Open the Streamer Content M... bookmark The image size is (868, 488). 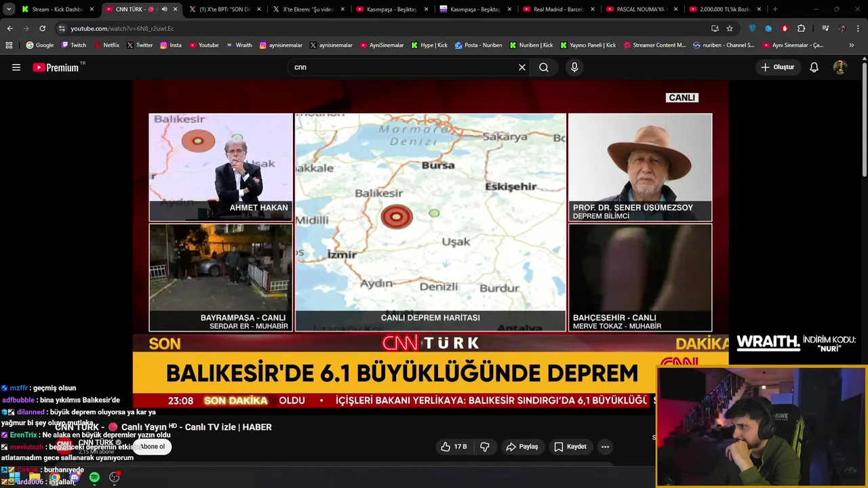654,45
